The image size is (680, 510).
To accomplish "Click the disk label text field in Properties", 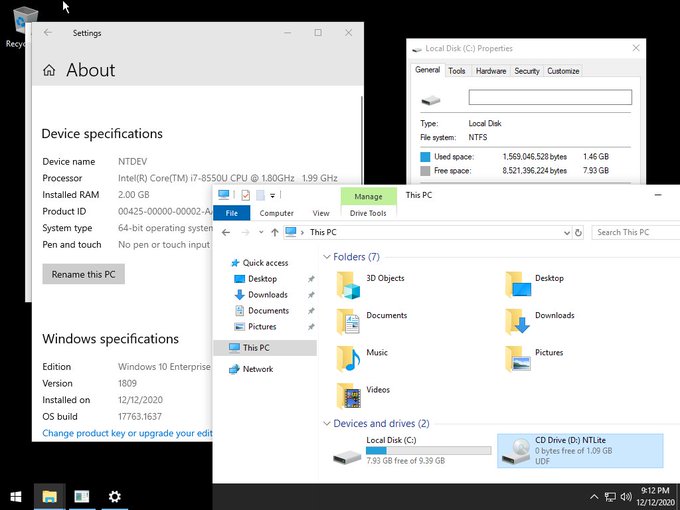I will click(550, 97).
